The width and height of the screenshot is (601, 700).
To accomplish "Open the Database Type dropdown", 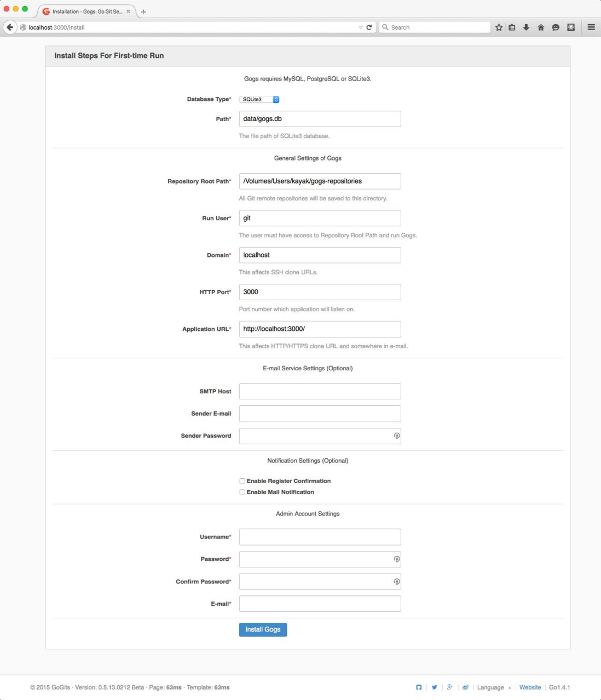I will pyautogui.click(x=259, y=99).
